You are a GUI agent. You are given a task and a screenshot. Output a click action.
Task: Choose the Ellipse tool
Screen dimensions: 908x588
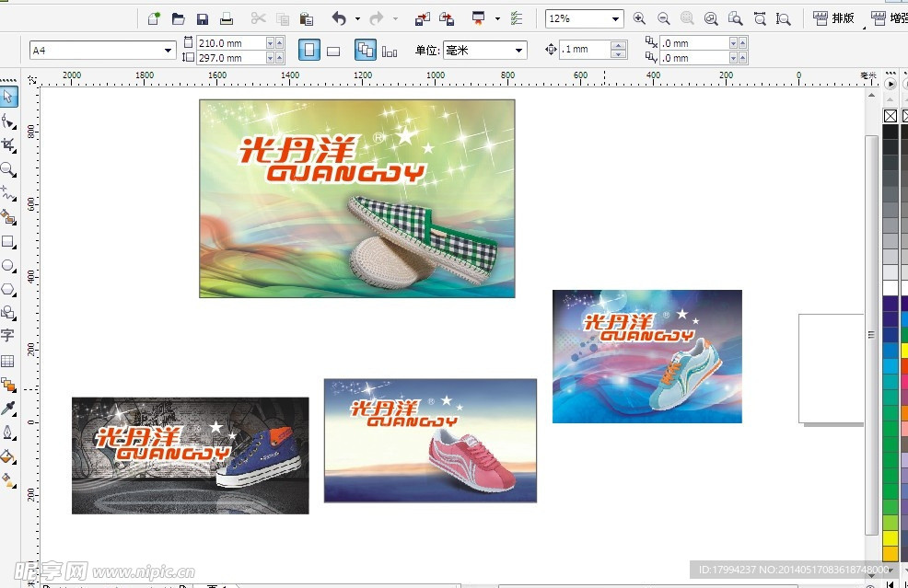click(8, 266)
